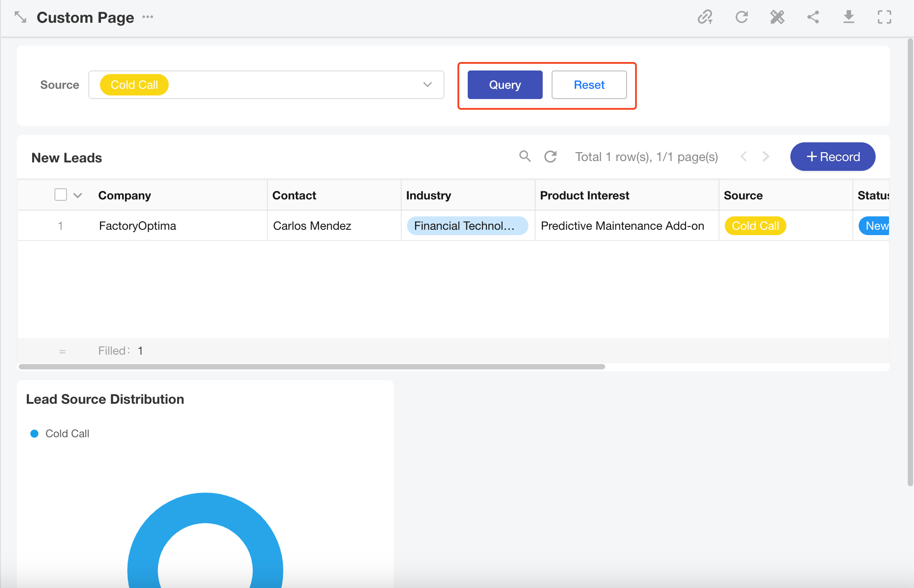Viewport: 914px width, 588px height.
Task: Go to the previous page of leads
Action: [744, 157]
